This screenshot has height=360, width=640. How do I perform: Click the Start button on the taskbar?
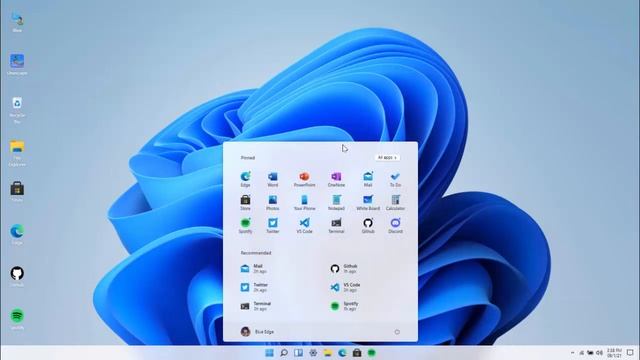(269, 353)
